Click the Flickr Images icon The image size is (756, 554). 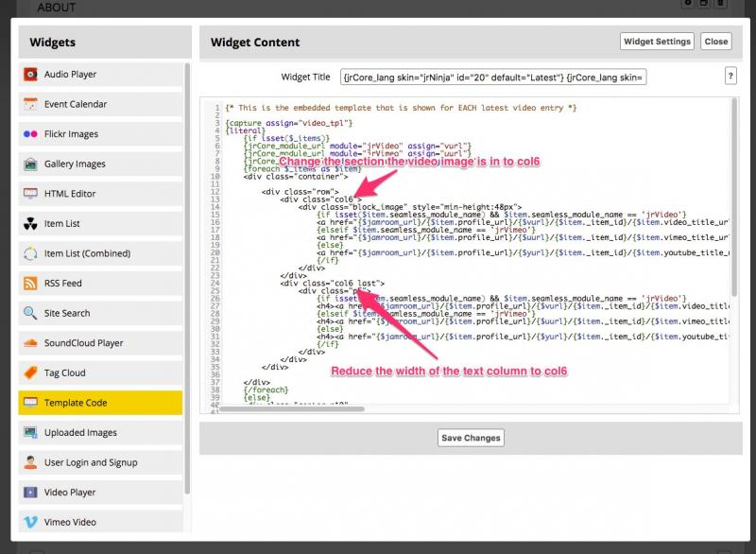tap(30, 134)
